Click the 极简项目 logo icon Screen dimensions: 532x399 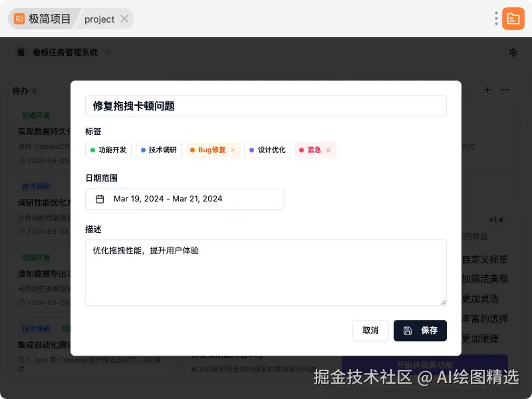[x=18, y=19]
